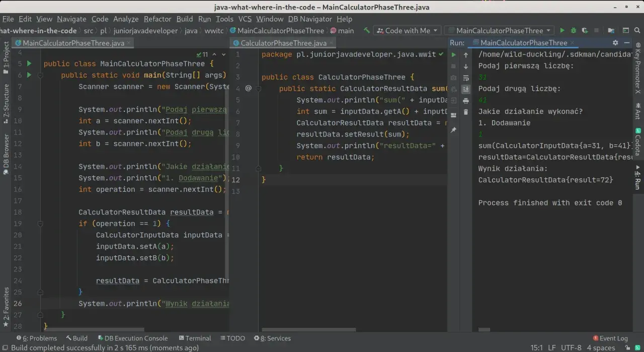Image resolution: width=644 pixels, height=352 pixels.
Task: Click the @ gutter marker beside the sum method
Action: coord(248,88)
